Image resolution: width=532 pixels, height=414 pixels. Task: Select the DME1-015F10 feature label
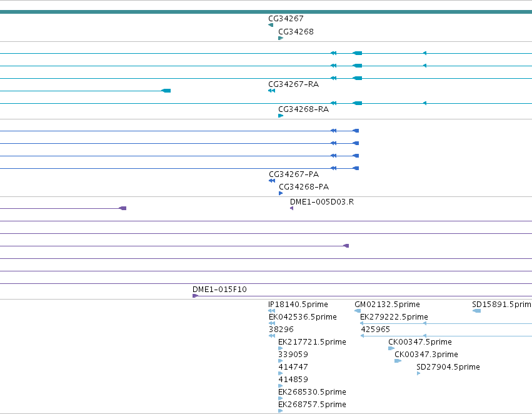[219, 290]
